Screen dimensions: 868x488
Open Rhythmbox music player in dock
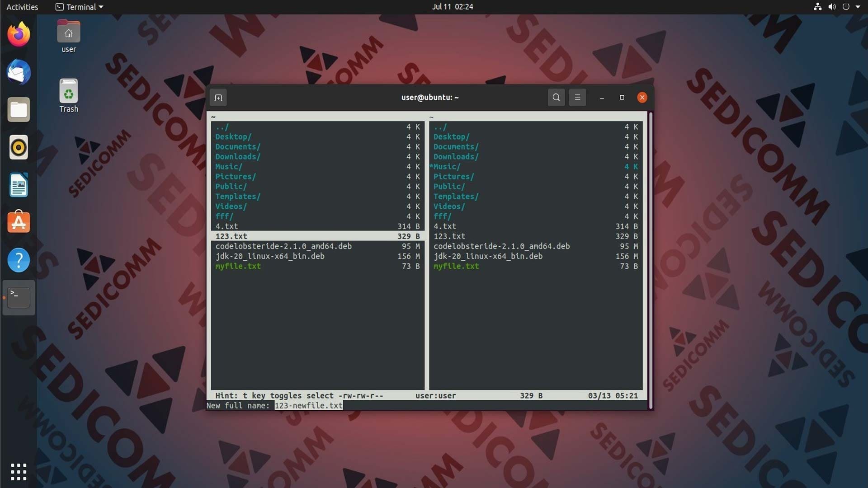[19, 147]
